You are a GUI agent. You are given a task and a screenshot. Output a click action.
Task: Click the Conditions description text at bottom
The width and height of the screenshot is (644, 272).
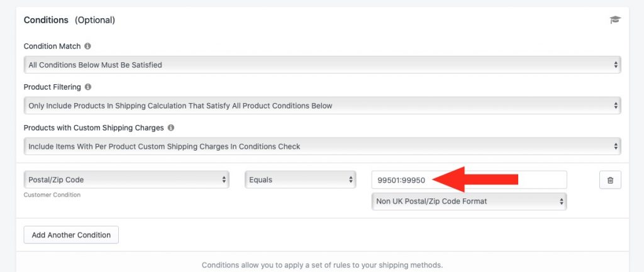tap(323, 265)
